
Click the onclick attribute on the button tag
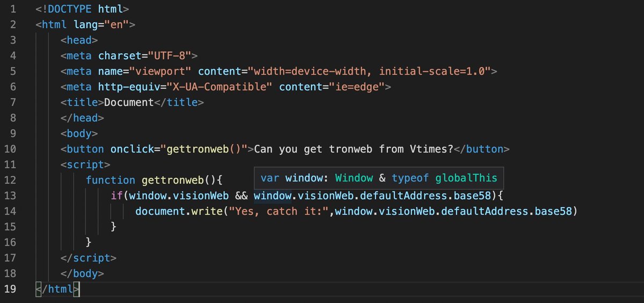click(x=132, y=149)
